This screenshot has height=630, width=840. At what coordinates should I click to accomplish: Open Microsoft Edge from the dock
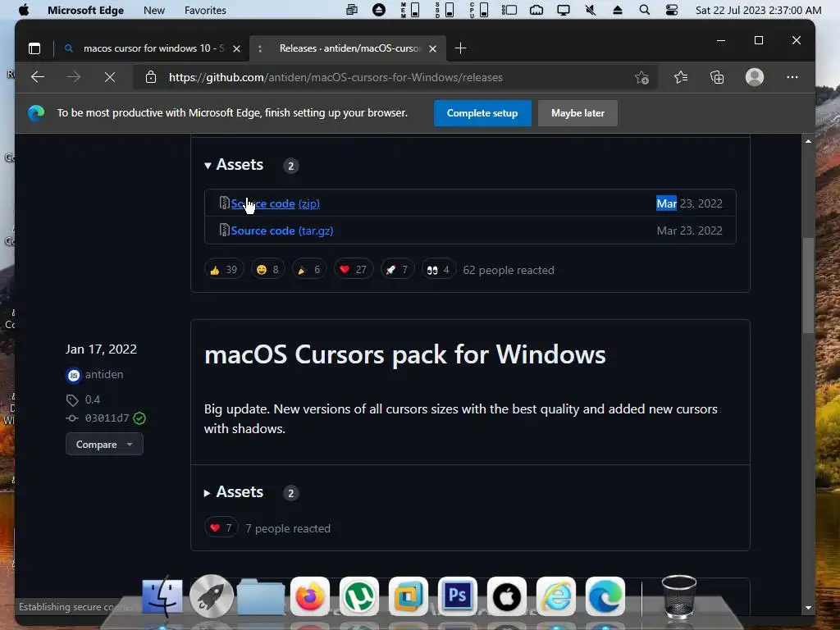coord(605,596)
